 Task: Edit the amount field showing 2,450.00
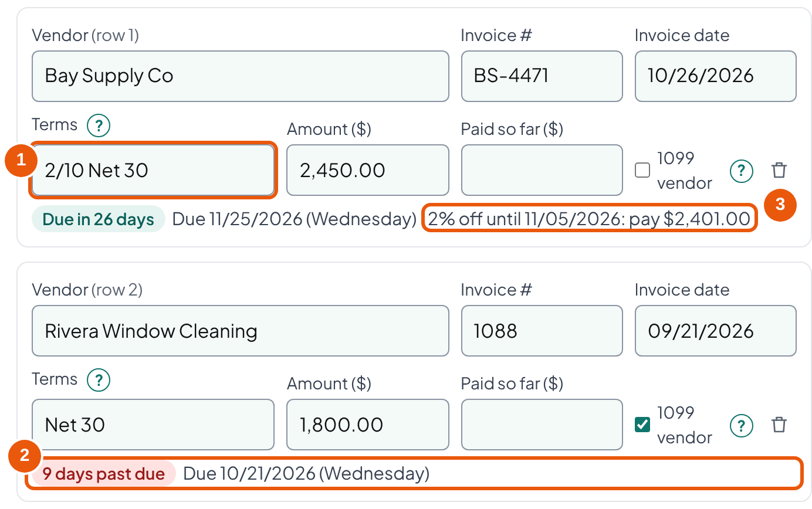[368, 170]
